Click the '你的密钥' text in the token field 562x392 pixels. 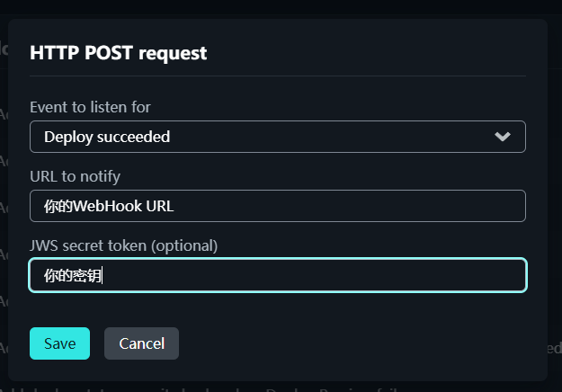pyautogui.click(x=72, y=275)
